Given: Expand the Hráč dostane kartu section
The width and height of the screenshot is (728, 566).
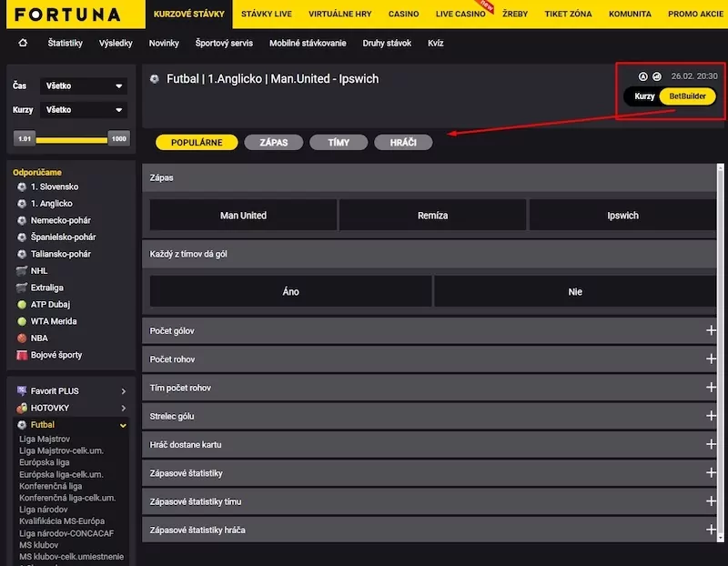Looking at the screenshot, I should pos(711,444).
